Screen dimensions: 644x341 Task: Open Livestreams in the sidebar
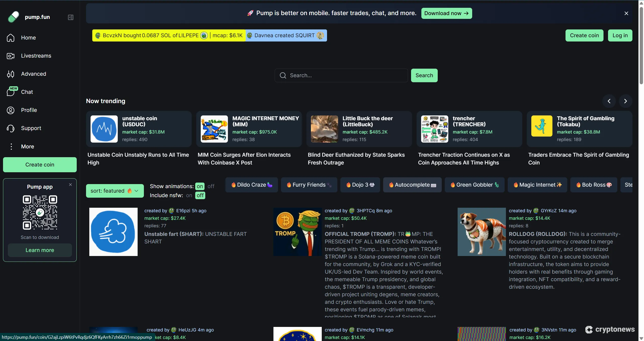36,56
